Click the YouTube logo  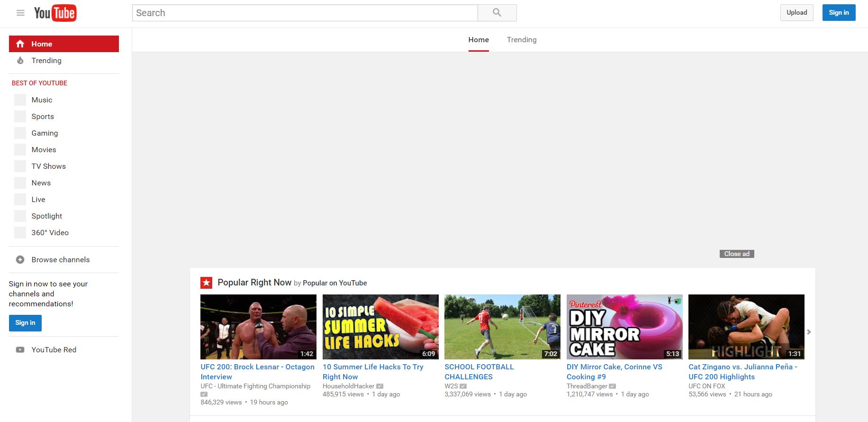tap(55, 13)
